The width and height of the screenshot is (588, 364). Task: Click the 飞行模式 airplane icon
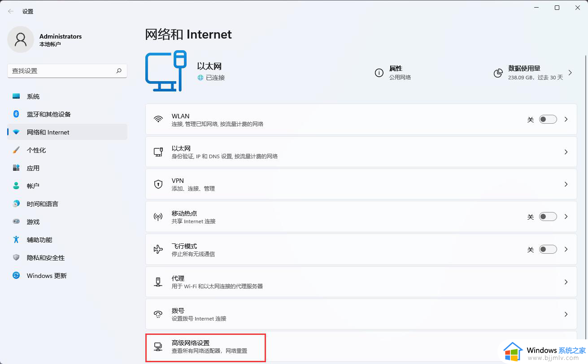point(158,249)
